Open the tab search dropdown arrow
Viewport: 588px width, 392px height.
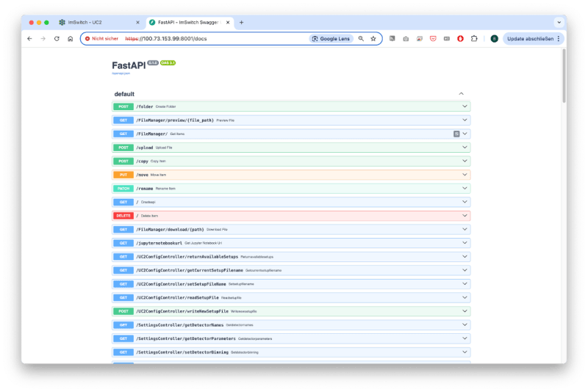coord(559,23)
